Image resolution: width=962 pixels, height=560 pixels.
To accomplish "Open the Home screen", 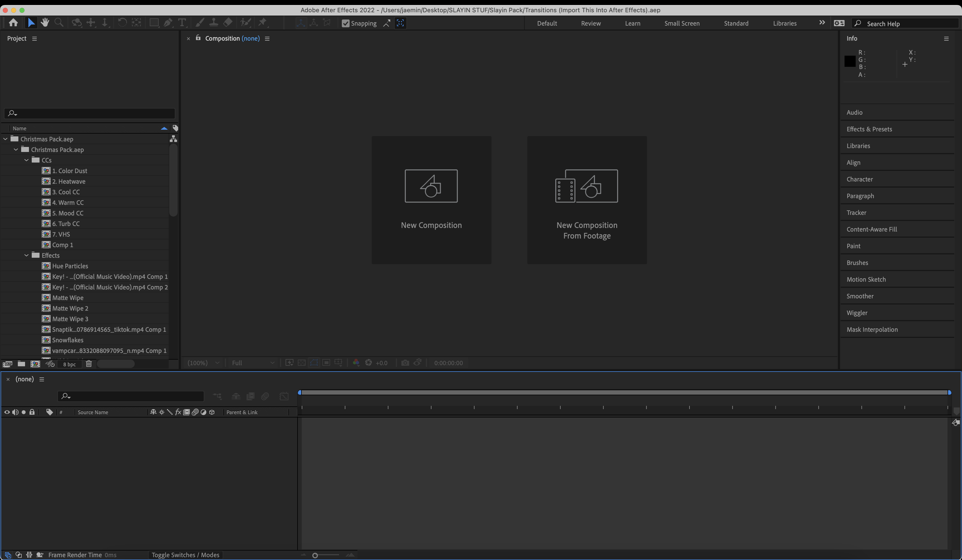I will [13, 23].
